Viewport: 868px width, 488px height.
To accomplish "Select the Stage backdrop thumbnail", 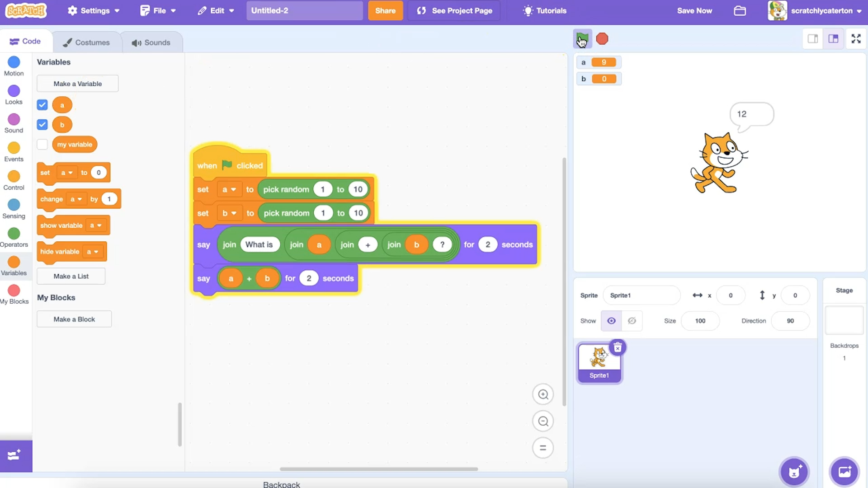I will coord(844,320).
